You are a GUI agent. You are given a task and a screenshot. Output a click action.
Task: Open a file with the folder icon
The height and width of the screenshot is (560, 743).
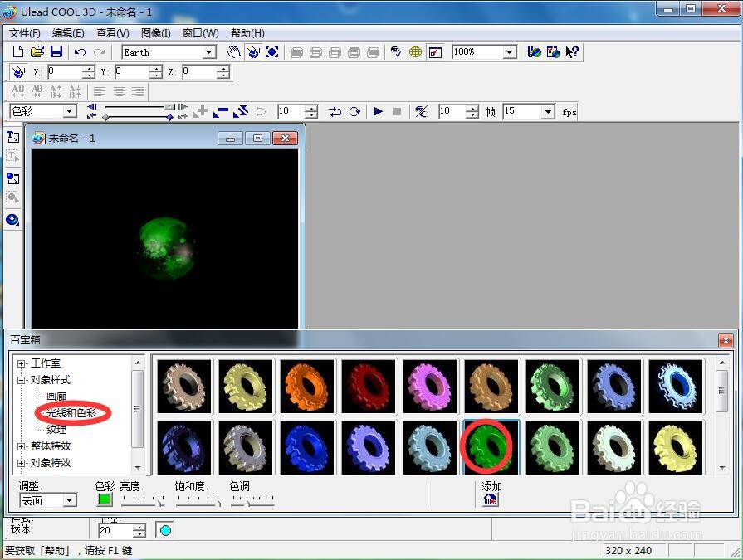coord(37,51)
